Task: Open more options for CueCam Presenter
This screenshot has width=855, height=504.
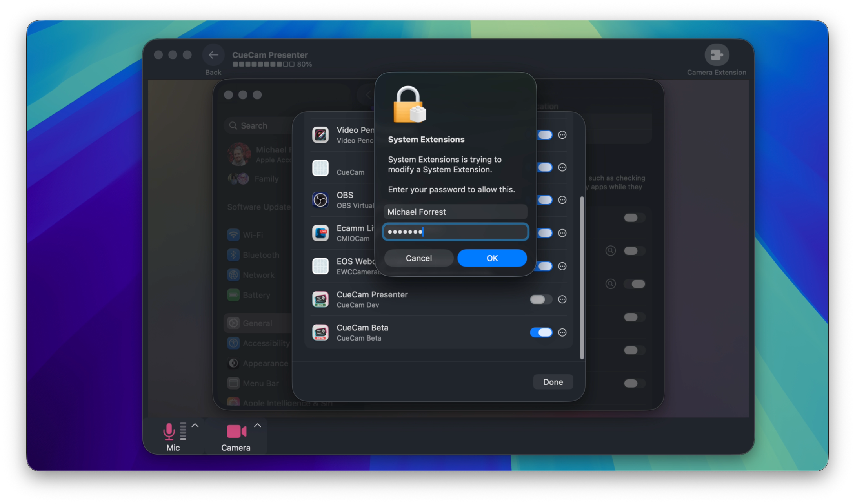Action: point(562,299)
